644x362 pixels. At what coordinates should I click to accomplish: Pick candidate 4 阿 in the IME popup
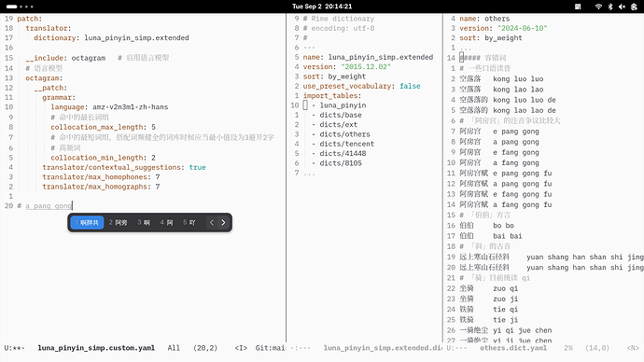coord(166,222)
